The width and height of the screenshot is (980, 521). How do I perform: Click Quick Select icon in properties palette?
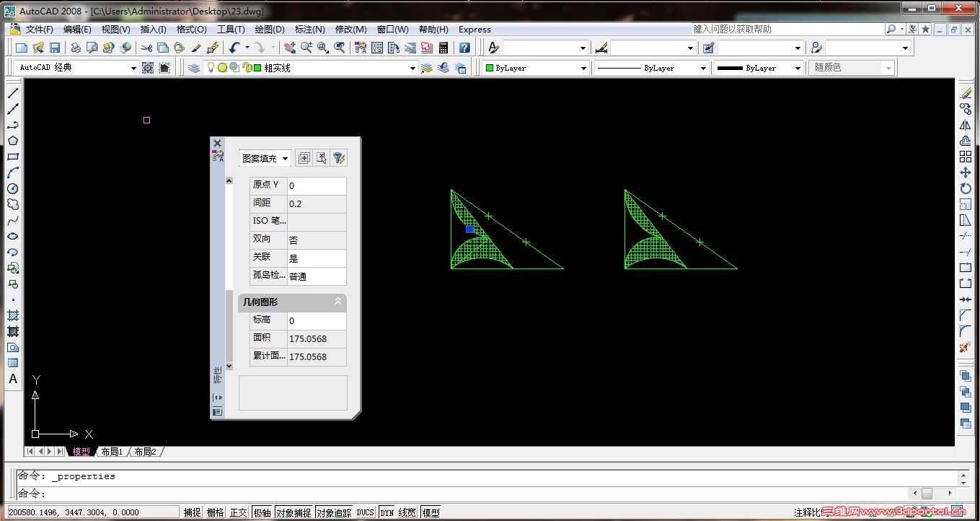point(339,158)
